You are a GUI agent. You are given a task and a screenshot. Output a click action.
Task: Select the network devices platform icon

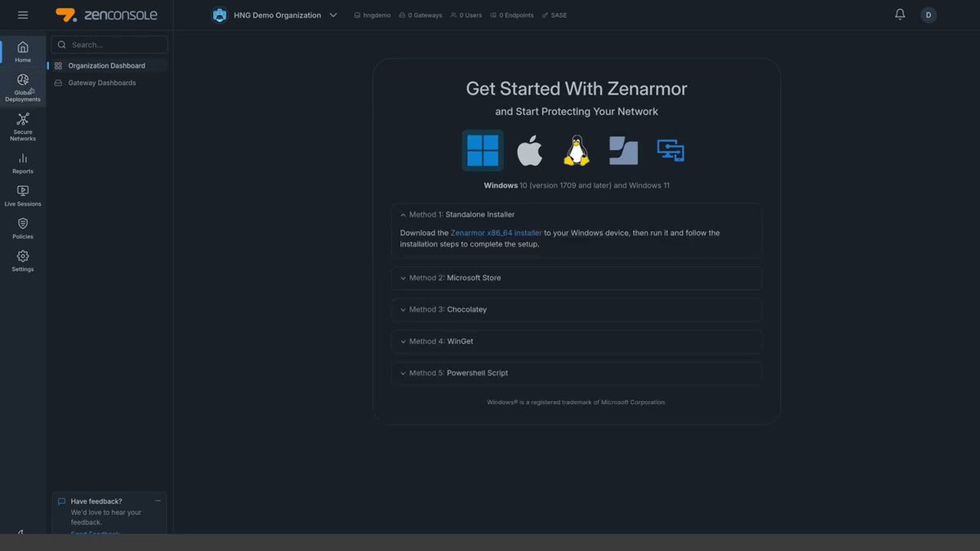click(x=670, y=150)
